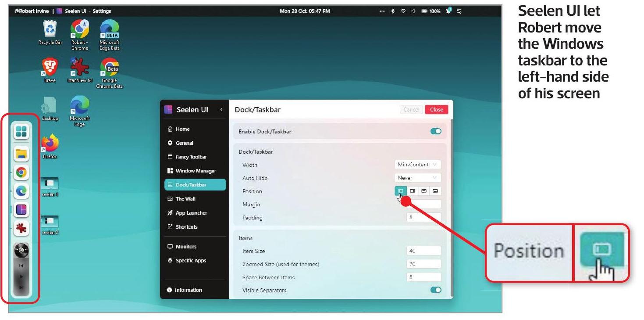Screen dimensions: 644x320
Task: Open the Auto Hide dropdown
Action: point(418,178)
